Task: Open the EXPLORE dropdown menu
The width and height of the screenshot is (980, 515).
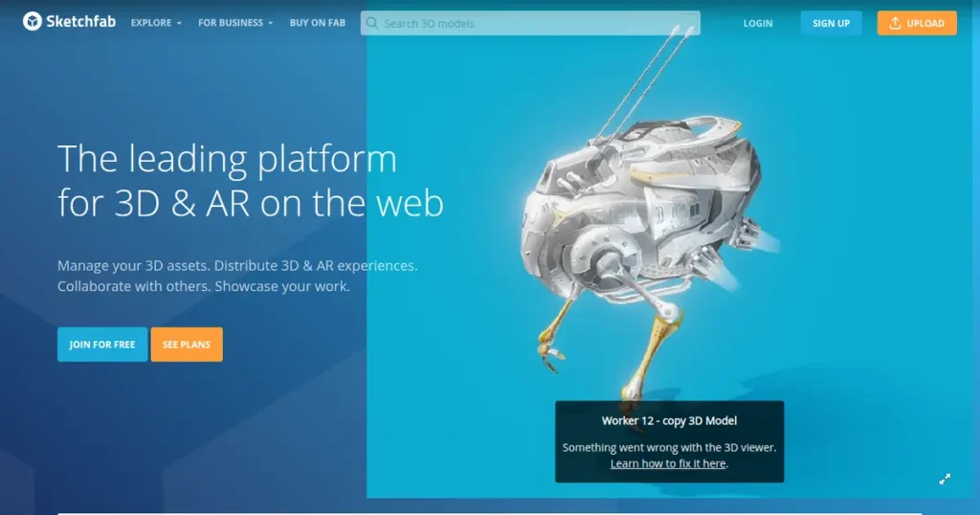Action: coord(151,23)
